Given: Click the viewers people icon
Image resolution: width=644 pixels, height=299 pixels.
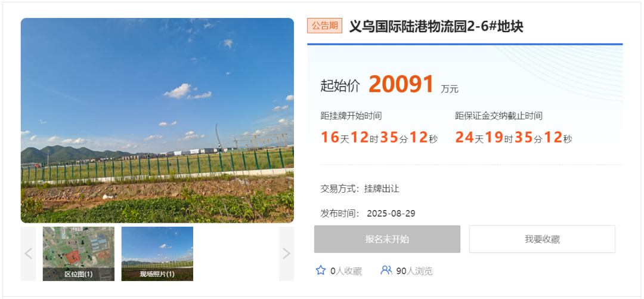Looking at the screenshot, I should (386, 270).
